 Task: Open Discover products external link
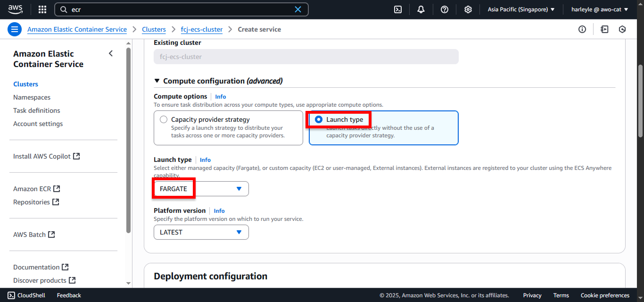pyautogui.click(x=44, y=280)
